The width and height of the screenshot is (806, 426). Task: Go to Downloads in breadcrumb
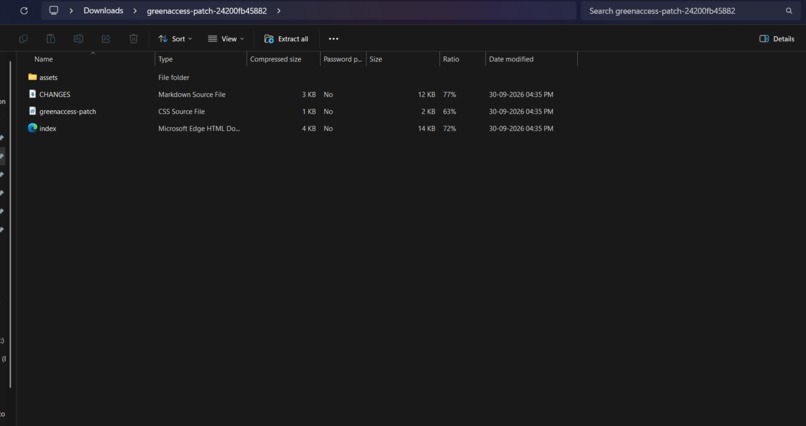coord(103,11)
